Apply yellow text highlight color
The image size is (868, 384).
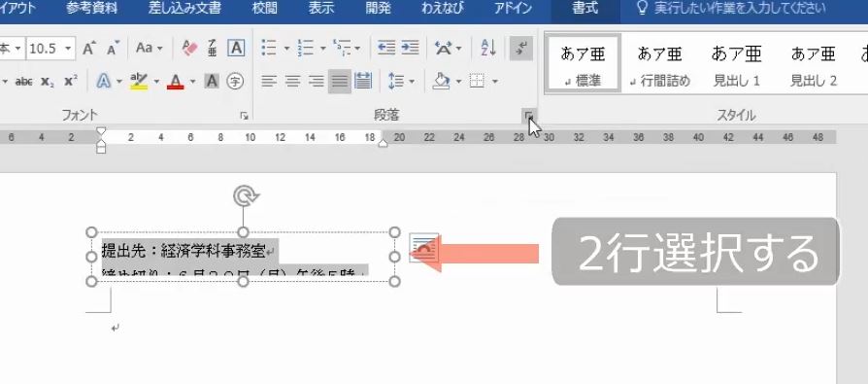pyautogui.click(x=139, y=82)
